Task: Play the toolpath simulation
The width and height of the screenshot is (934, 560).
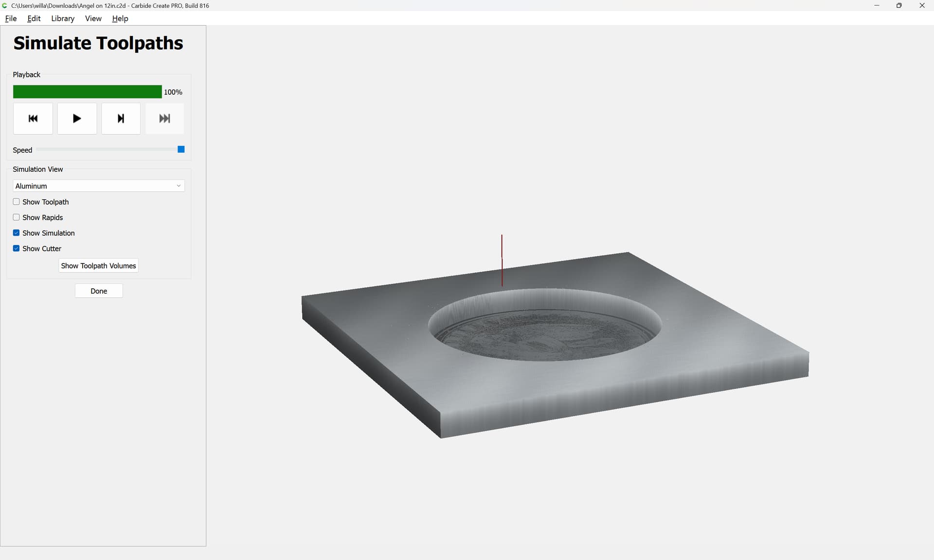Action: tap(77, 118)
